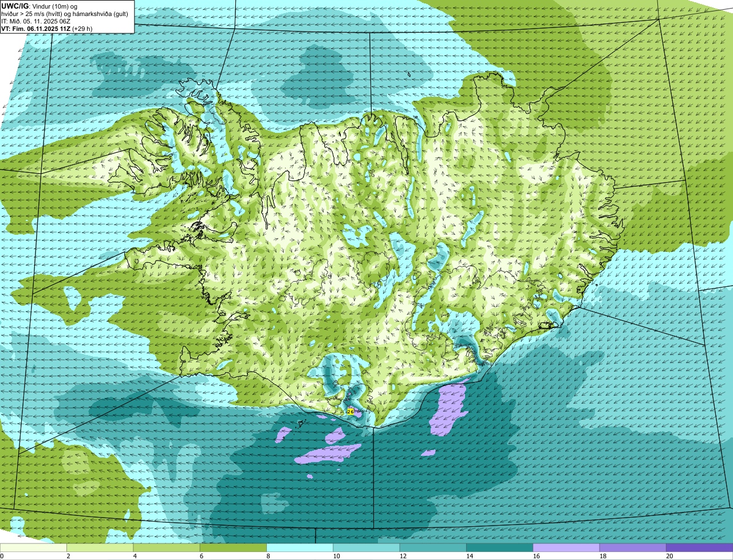This screenshot has height=560, width=733.
Task: Click the scale label "4"
Action: coord(135,556)
